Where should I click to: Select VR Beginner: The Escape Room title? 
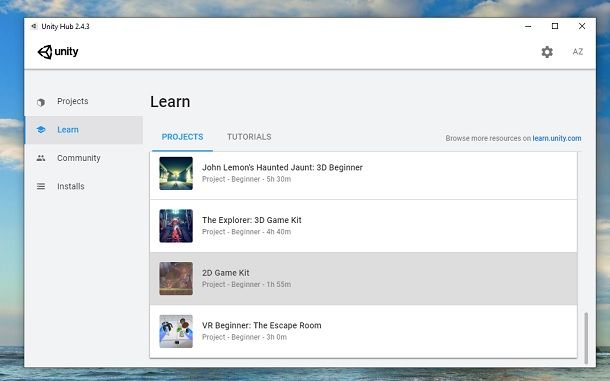[x=261, y=325]
